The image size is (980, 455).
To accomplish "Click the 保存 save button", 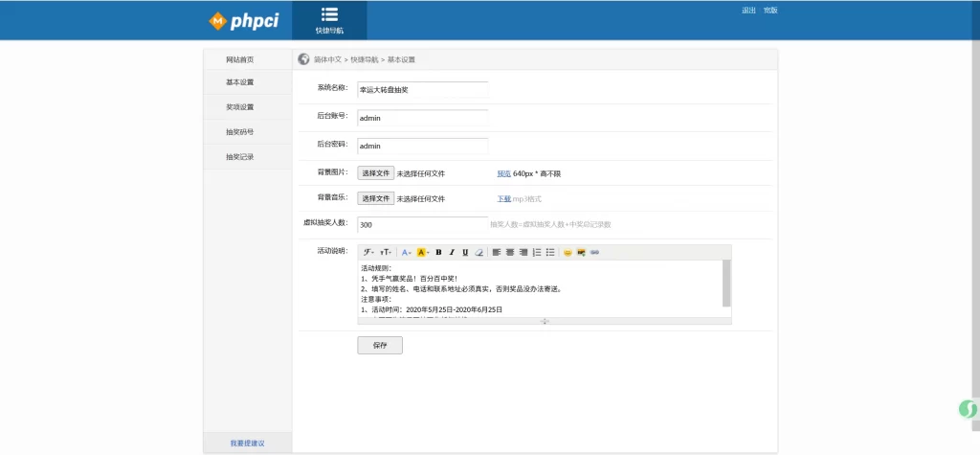I will coord(380,346).
